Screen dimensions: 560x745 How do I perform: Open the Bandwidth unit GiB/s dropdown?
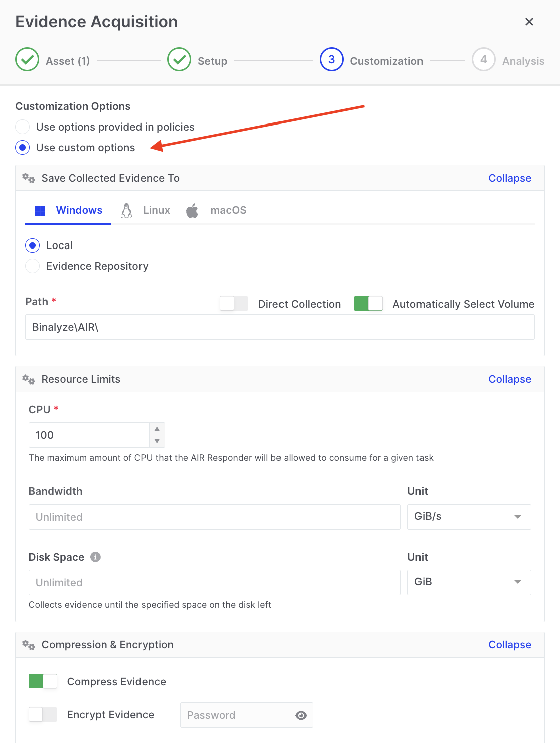(x=469, y=517)
